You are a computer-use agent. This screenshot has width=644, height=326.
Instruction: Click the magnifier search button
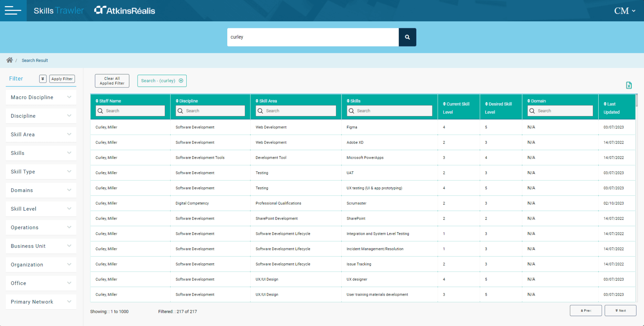[x=407, y=37]
